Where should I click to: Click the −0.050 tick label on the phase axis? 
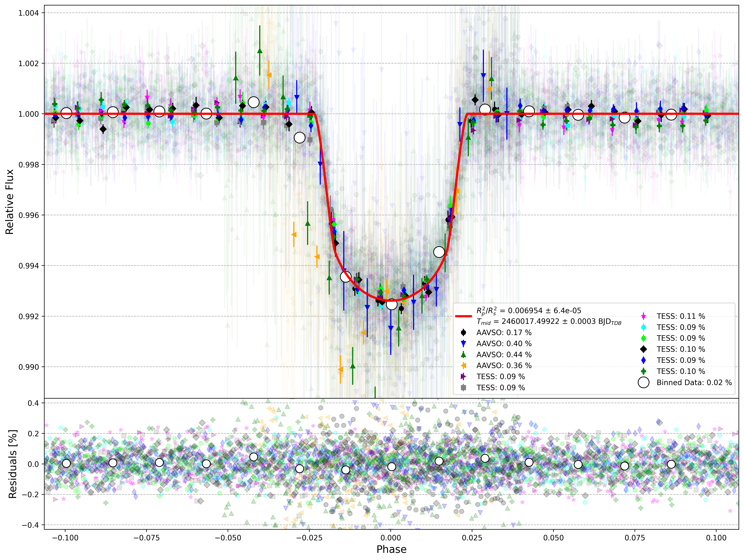[228, 538]
